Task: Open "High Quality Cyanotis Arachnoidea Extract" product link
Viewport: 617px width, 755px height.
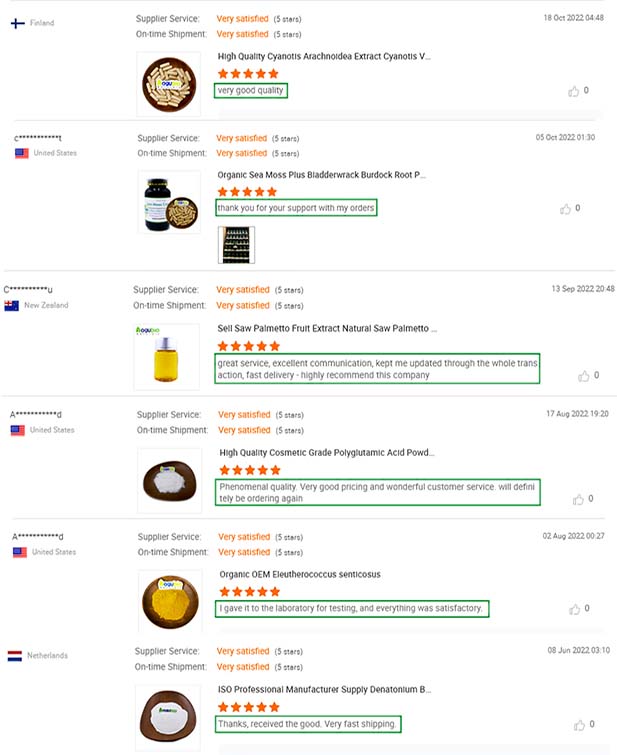Action: click(x=324, y=57)
